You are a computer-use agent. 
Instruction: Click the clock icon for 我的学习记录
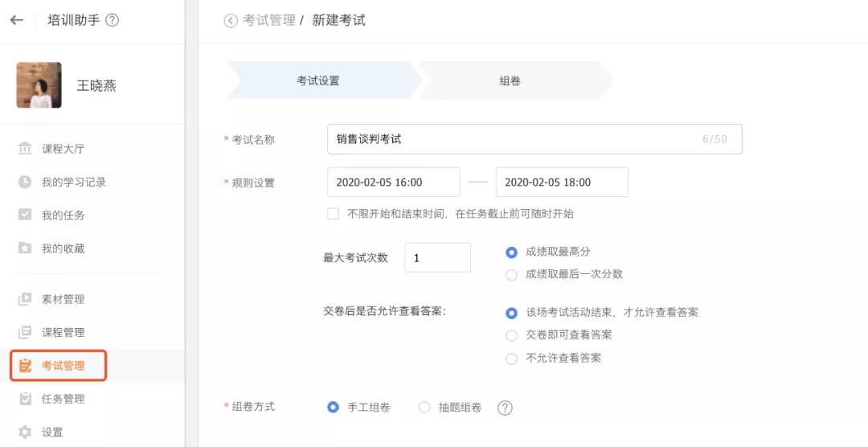[25, 182]
